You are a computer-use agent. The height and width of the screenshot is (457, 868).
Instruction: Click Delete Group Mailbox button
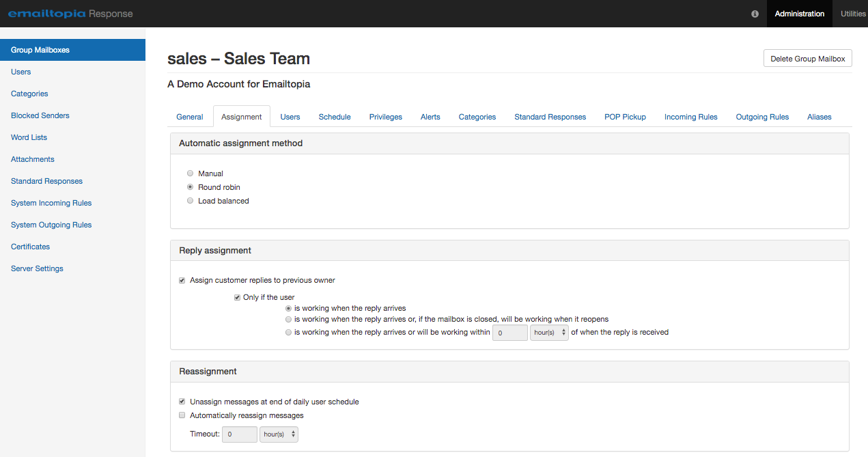pyautogui.click(x=807, y=59)
